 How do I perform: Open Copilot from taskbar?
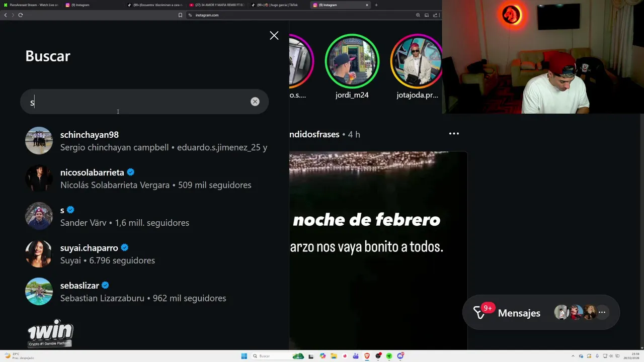[x=323, y=356]
